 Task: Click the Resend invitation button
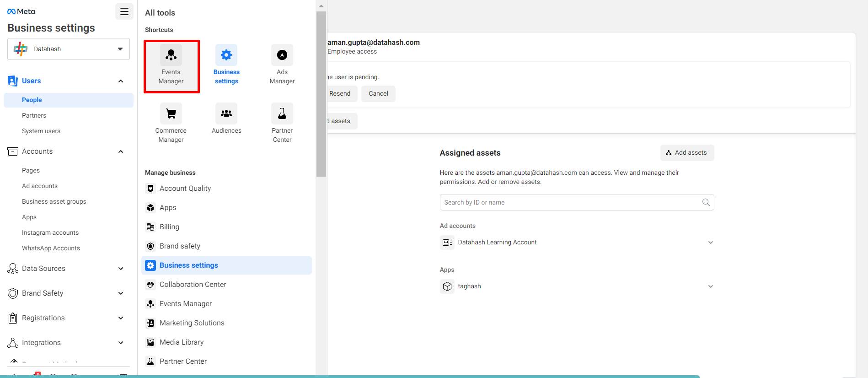click(341, 94)
